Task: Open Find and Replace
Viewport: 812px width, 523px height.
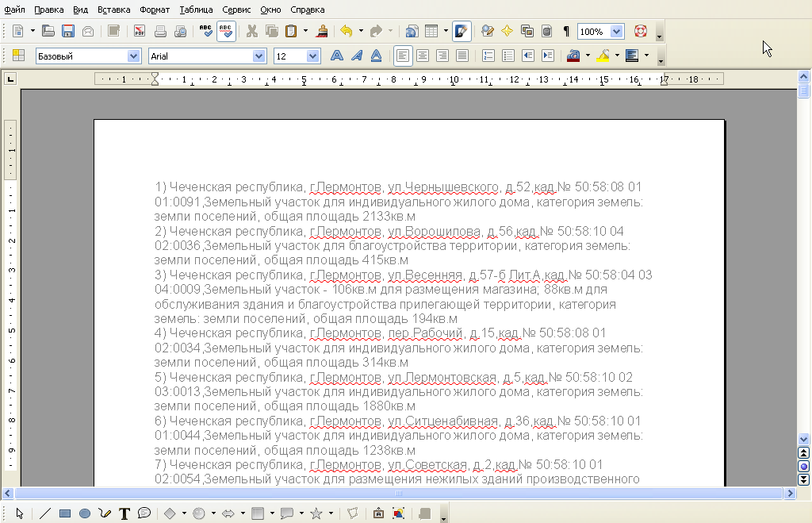Action: tap(488, 31)
